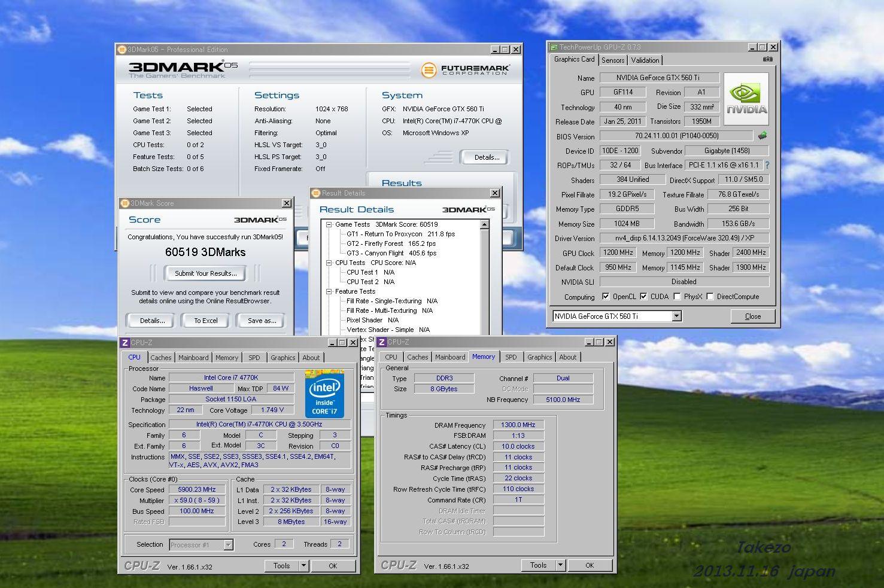Click the Futuremark logo in 3DMark05
Image resolution: width=884 pixels, height=588 pixels.
coord(466,70)
